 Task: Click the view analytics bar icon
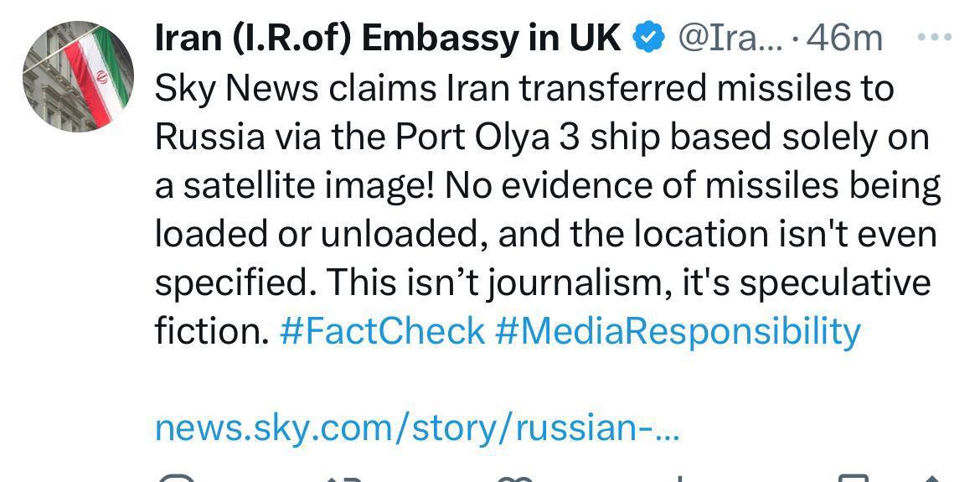click(680, 478)
